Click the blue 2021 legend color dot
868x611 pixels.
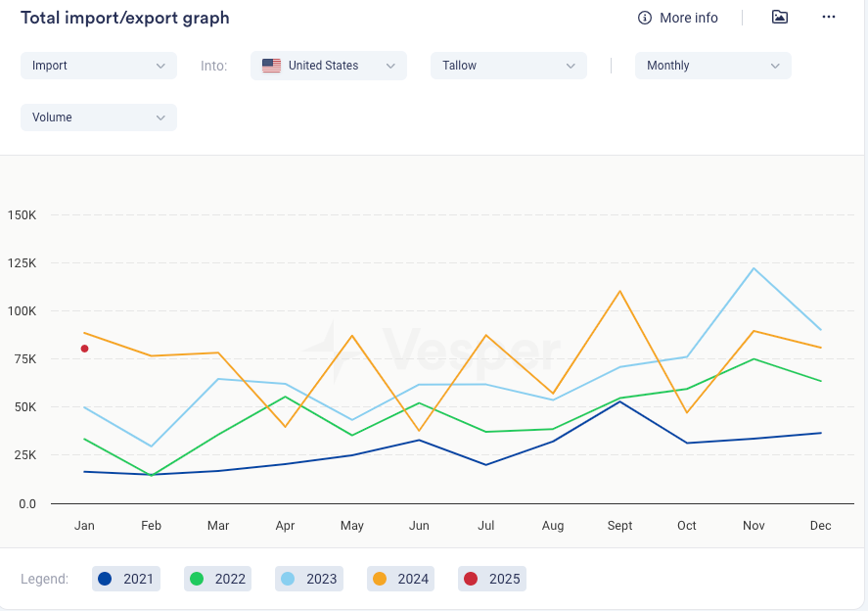(106, 579)
